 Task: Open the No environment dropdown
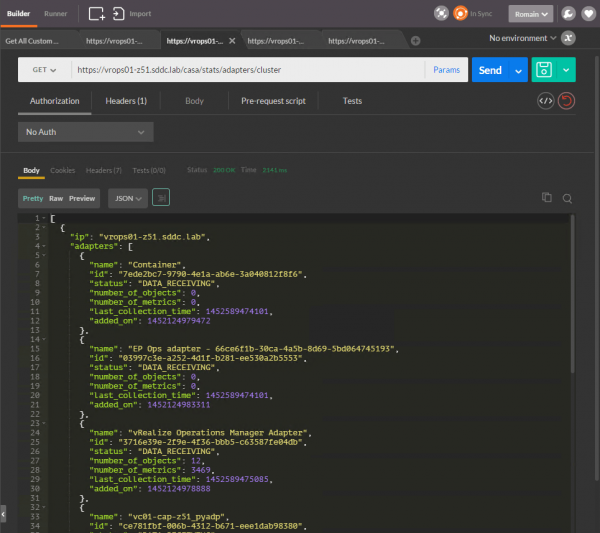point(522,38)
